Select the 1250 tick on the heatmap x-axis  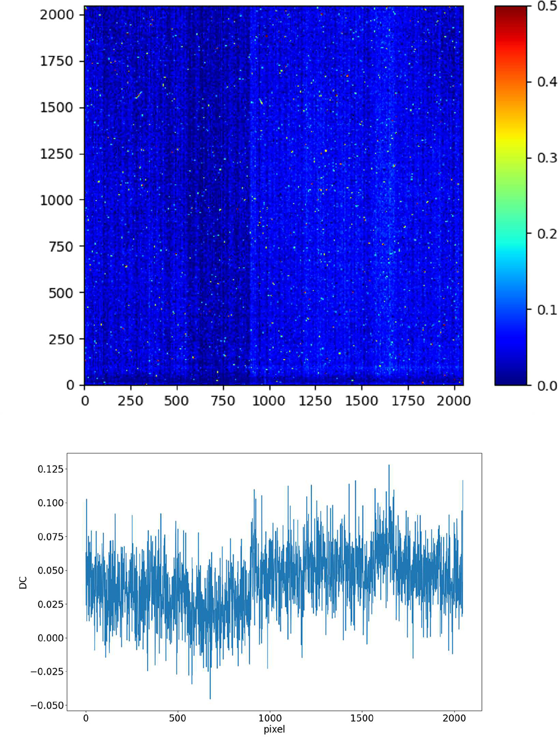315,401
